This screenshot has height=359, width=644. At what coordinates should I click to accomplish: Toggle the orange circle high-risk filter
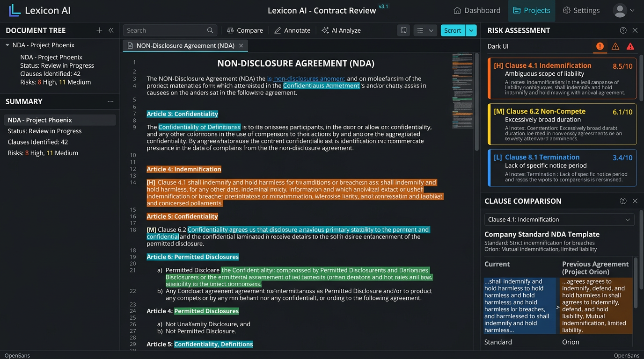[x=600, y=46]
